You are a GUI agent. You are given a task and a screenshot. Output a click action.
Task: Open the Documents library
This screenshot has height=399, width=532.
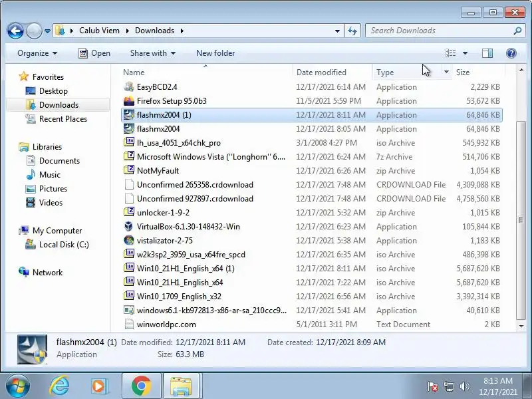click(59, 161)
